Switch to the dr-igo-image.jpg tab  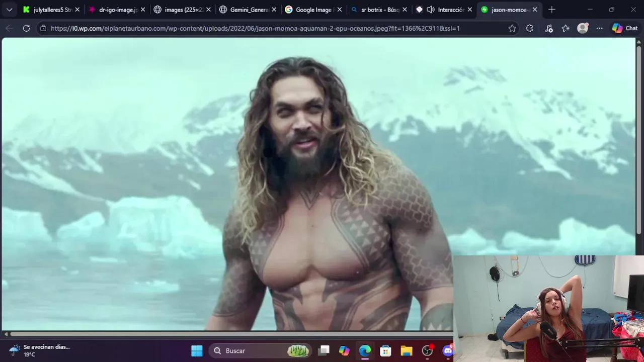(116, 10)
